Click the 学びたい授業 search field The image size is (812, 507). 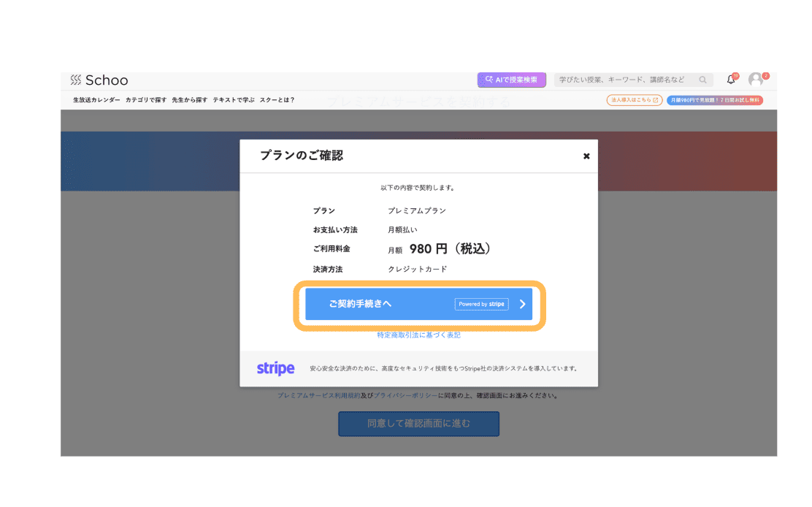[x=624, y=80]
